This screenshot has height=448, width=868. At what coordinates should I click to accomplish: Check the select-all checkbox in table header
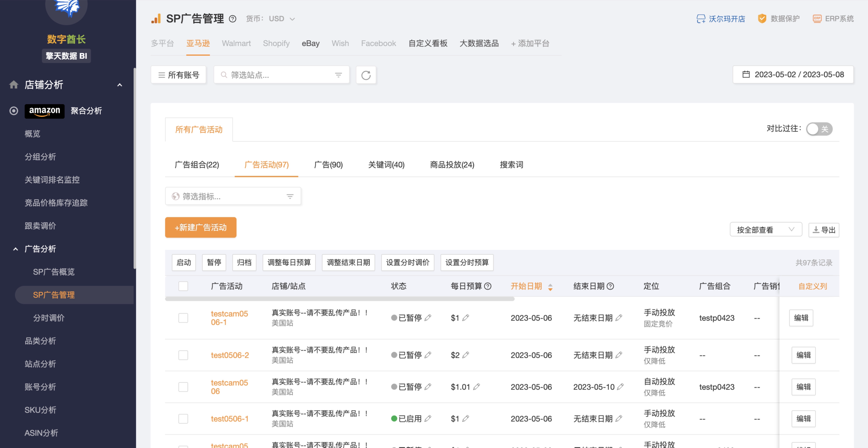coord(183,286)
